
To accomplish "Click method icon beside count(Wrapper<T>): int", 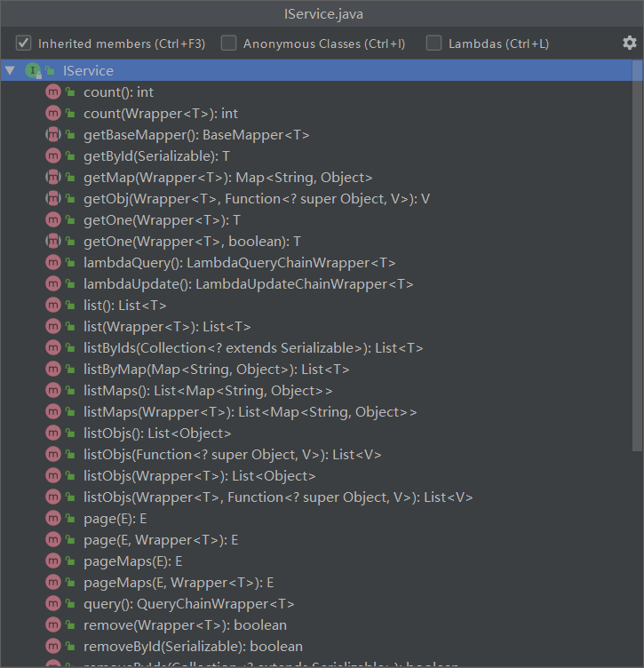I will 53,114.
